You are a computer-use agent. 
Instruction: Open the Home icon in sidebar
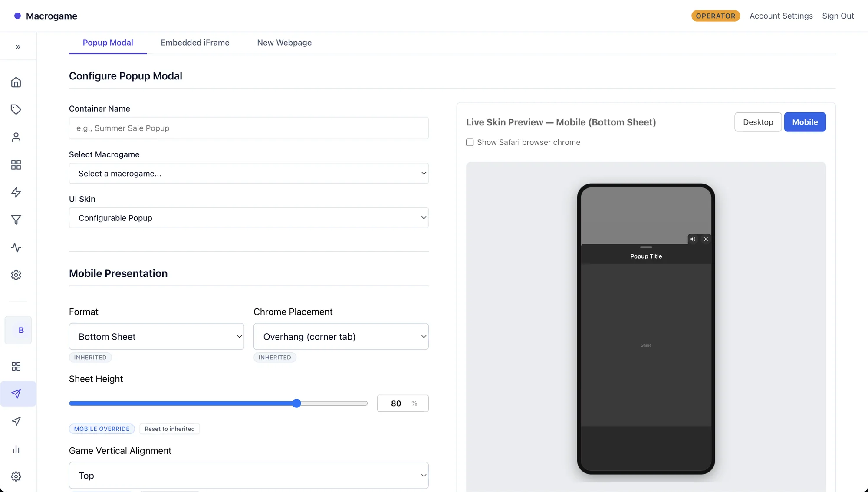tap(16, 82)
